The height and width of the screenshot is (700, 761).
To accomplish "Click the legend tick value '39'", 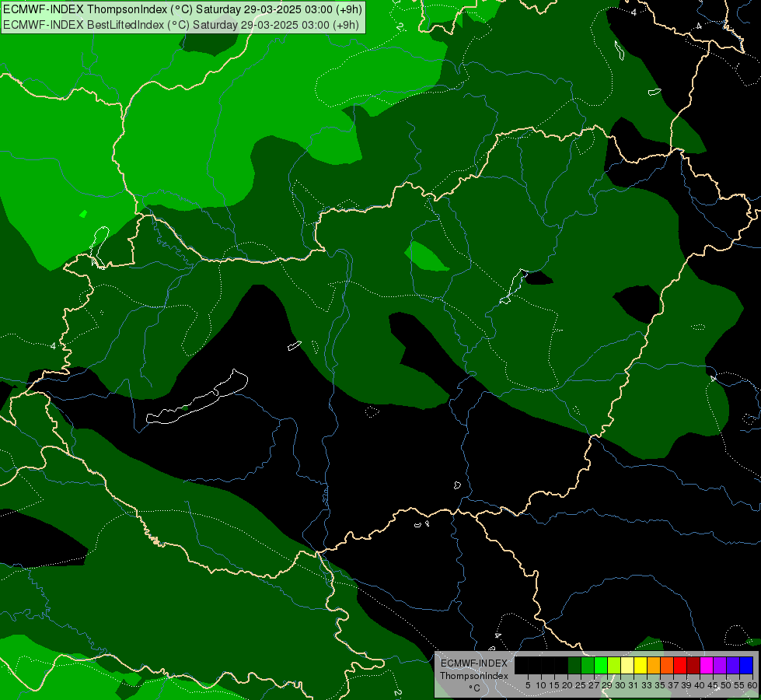I will point(686,685).
